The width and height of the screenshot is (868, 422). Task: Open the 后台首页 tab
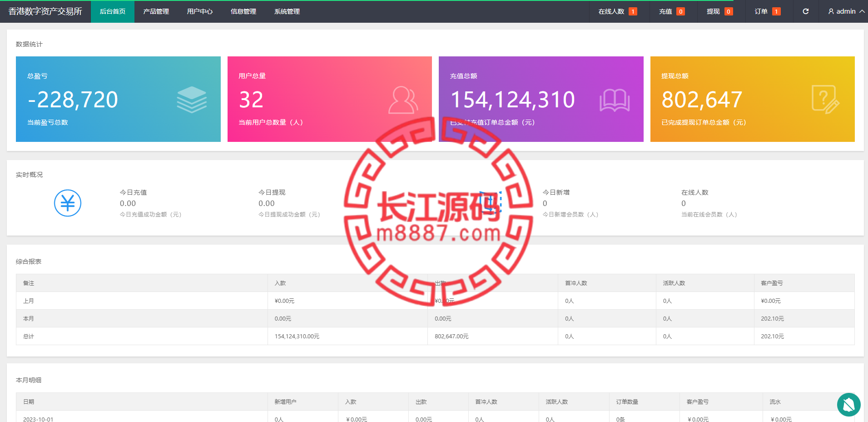(x=113, y=11)
